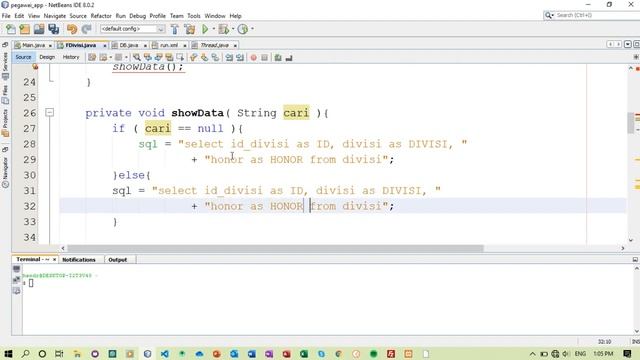Open the Projects side panel
This screenshot has height=360, width=640.
5,122
